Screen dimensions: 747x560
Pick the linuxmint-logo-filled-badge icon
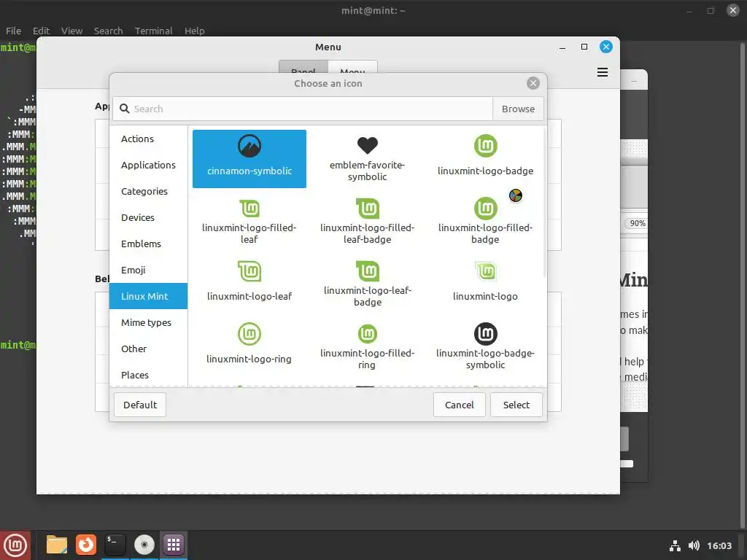pos(485,222)
